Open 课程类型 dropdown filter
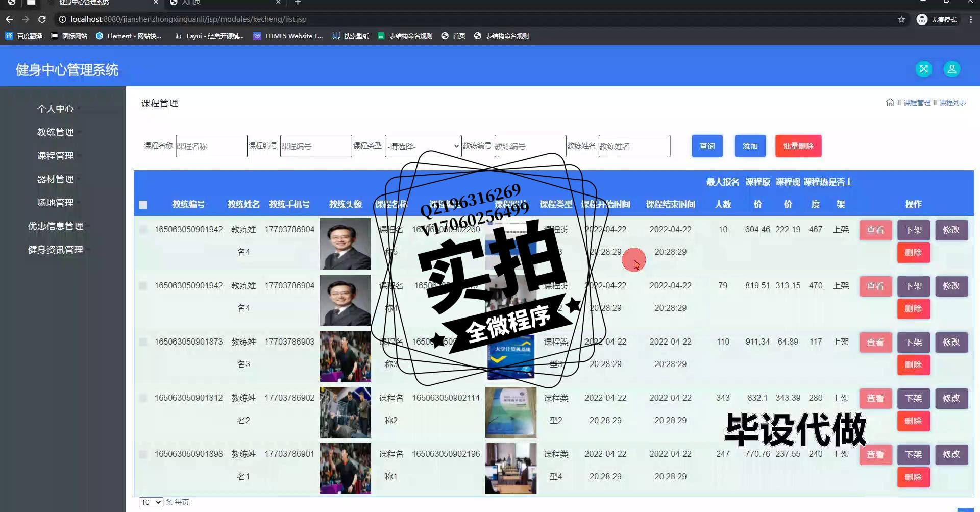This screenshot has height=512, width=980. (x=423, y=146)
